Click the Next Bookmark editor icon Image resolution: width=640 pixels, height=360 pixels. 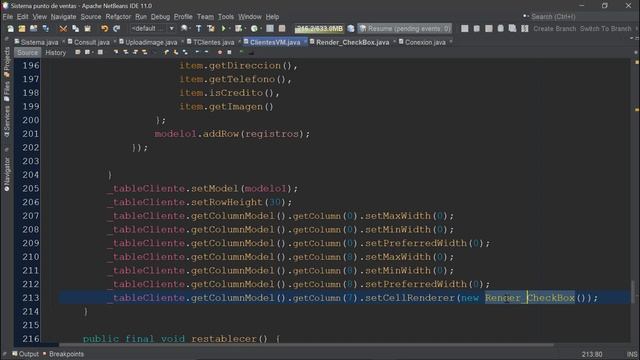(176, 52)
